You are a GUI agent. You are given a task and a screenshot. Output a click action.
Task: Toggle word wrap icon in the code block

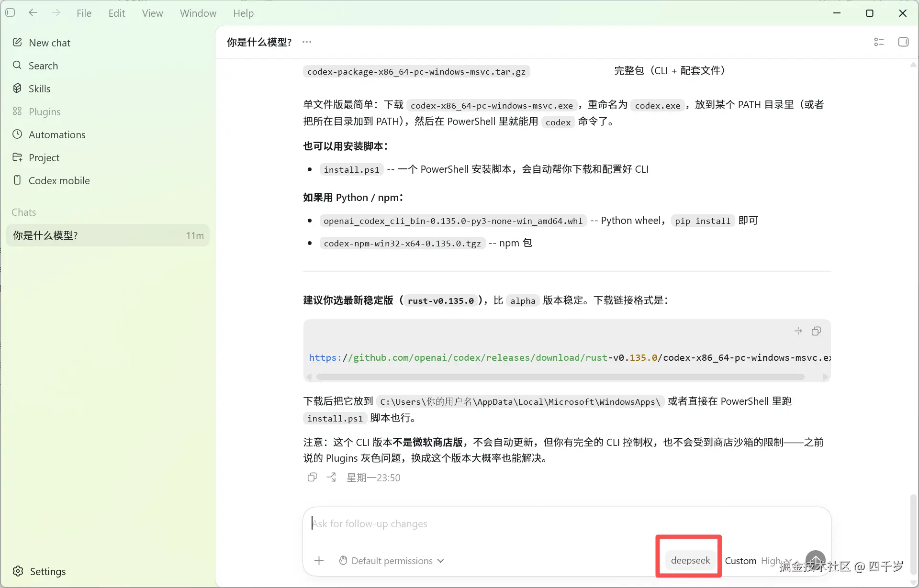[798, 331]
